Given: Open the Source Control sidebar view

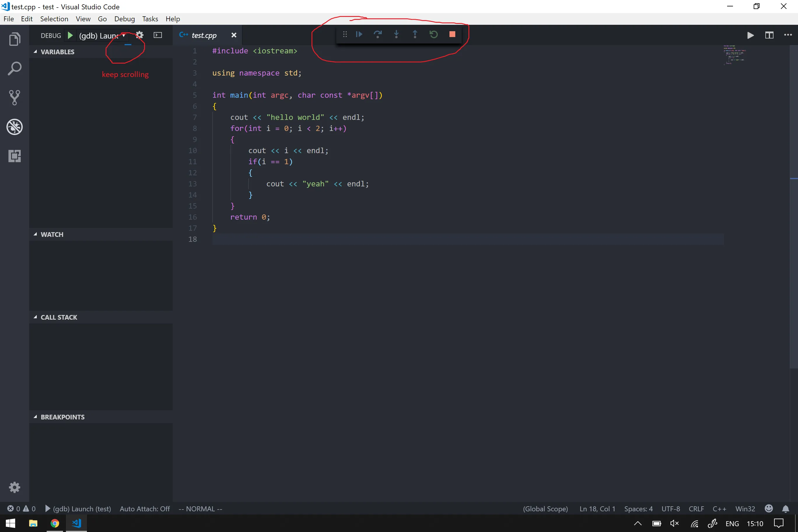Looking at the screenshot, I should pyautogui.click(x=14, y=98).
